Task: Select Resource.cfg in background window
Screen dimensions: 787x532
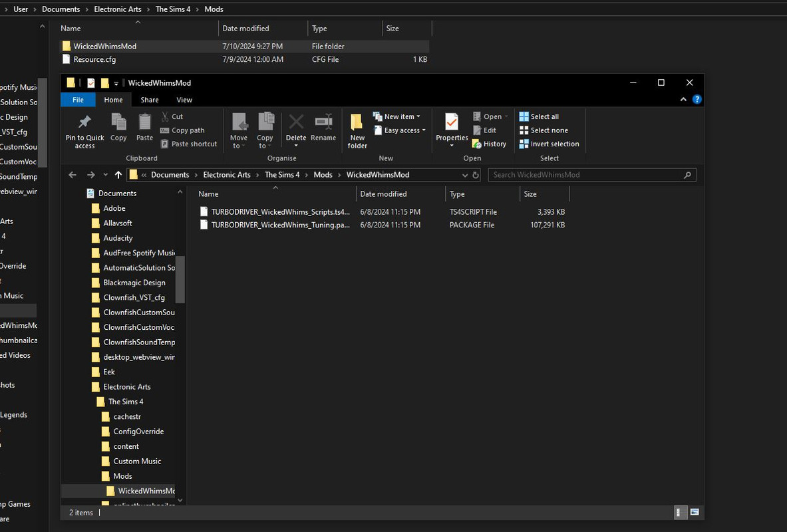Action: coord(244,59)
